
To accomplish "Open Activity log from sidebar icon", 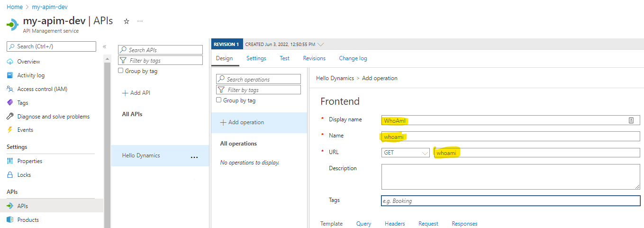I will [x=10, y=75].
